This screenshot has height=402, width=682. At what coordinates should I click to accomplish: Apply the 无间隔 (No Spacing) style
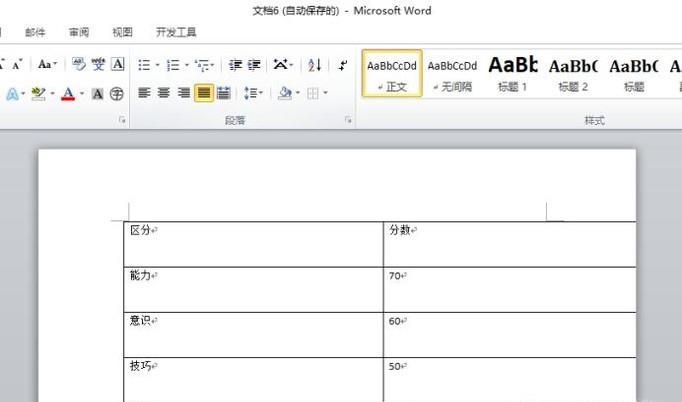(x=452, y=73)
